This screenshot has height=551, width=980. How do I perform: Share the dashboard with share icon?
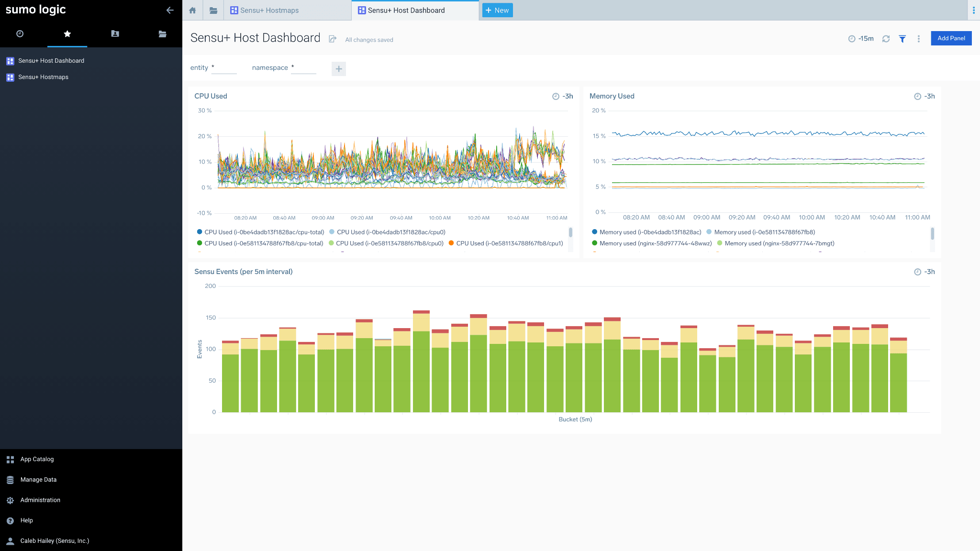pos(333,39)
